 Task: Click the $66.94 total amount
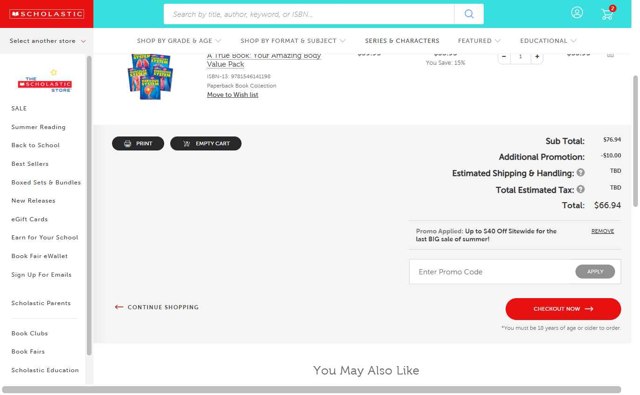point(607,205)
